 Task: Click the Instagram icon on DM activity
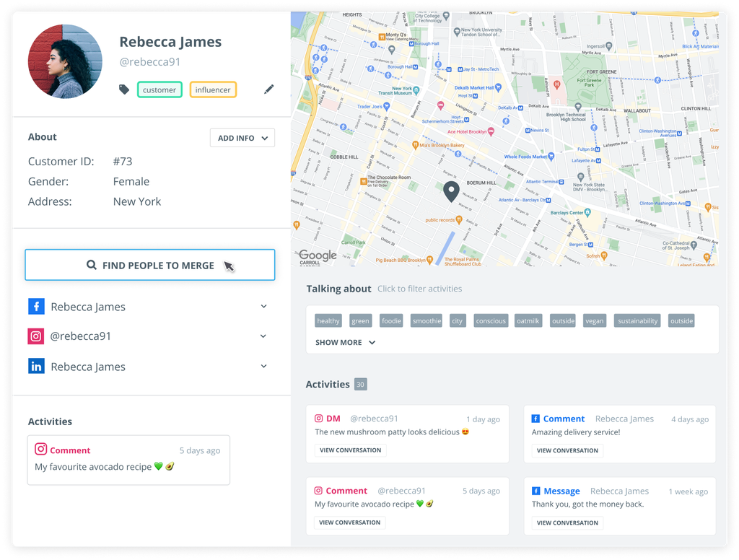pyautogui.click(x=319, y=419)
